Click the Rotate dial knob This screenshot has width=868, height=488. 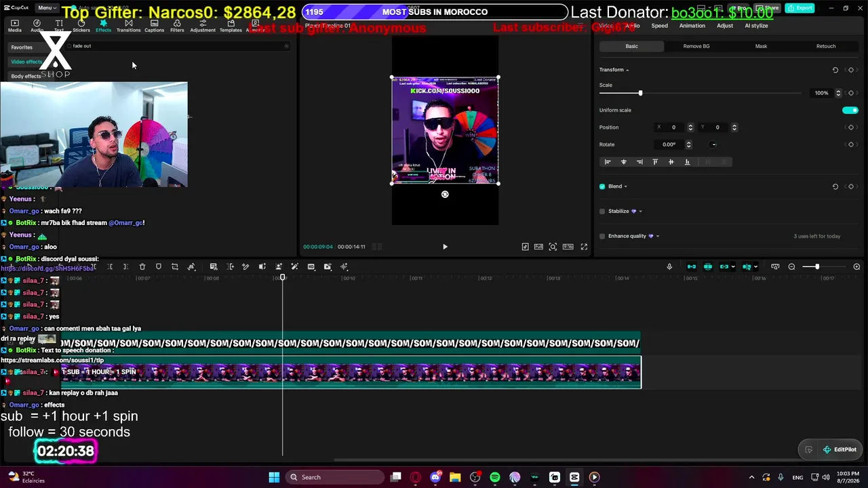click(713, 144)
